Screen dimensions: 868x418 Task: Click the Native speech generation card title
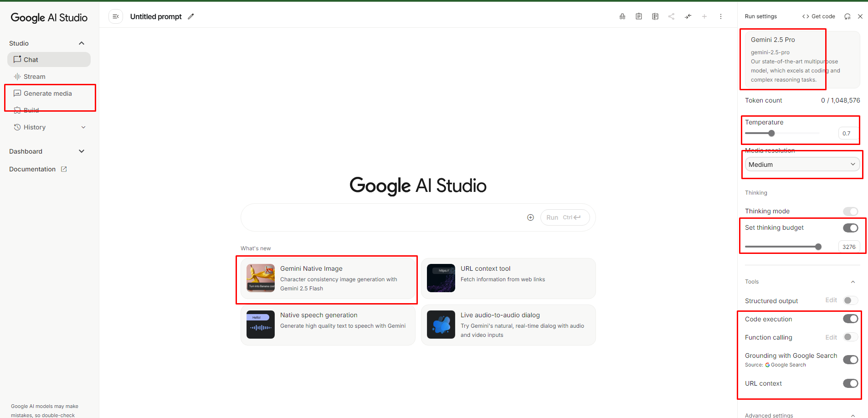tap(318, 315)
